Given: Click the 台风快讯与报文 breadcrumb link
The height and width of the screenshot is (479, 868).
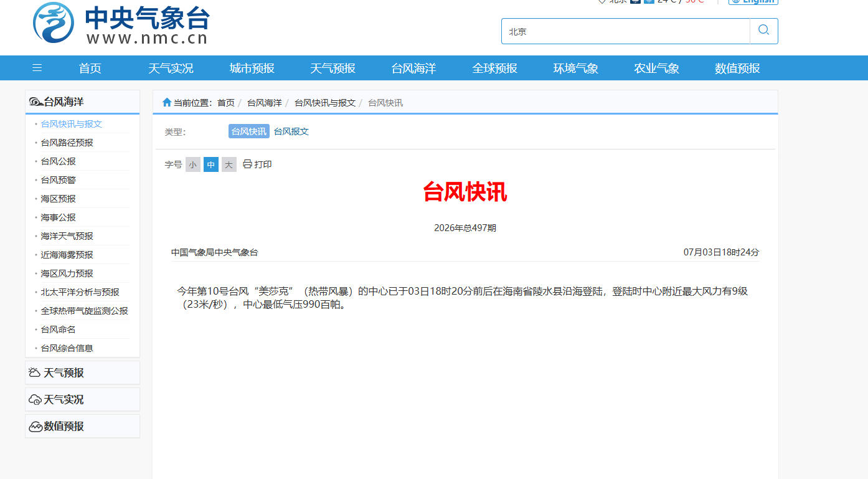Looking at the screenshot, I should pos(325,103).
